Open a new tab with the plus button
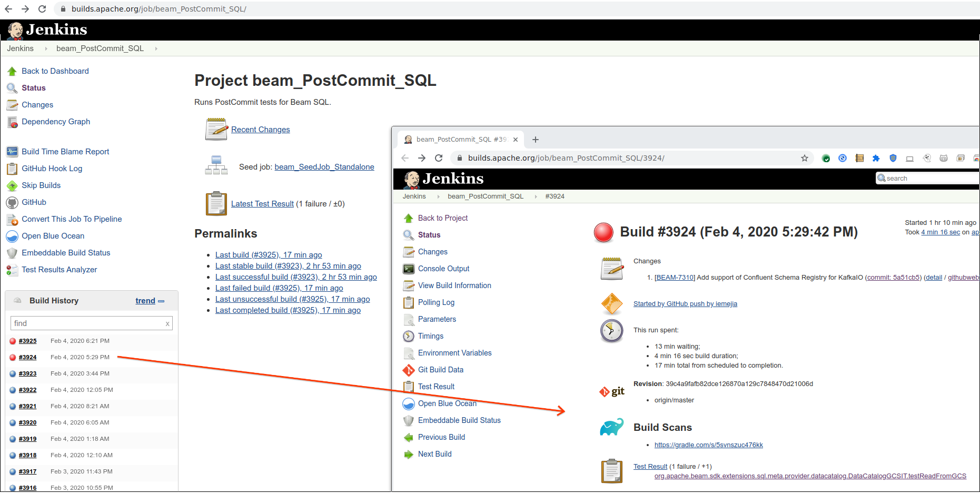The image size is (980, 493). [x=536, y=140]
